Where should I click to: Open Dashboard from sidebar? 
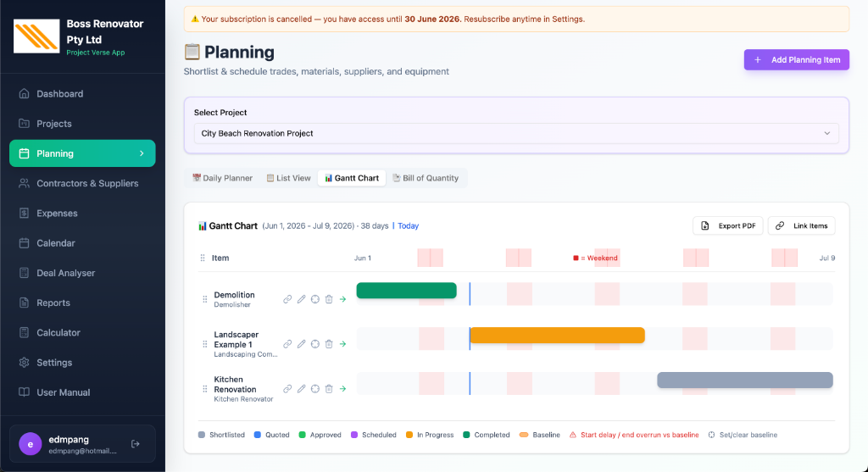coord(82,93)
